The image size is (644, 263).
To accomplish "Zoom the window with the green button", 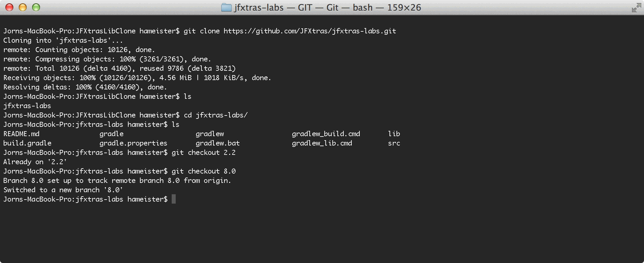I will (36, 7).
